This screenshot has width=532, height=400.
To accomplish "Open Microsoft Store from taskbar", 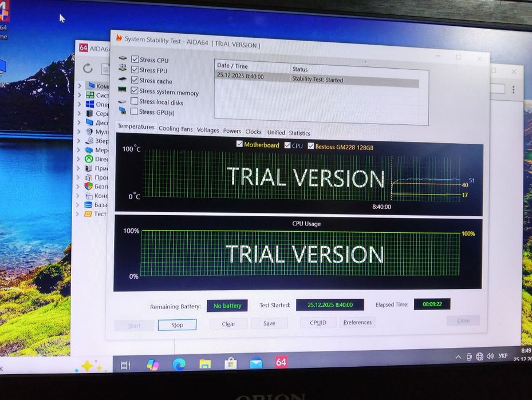I will 231,364.
